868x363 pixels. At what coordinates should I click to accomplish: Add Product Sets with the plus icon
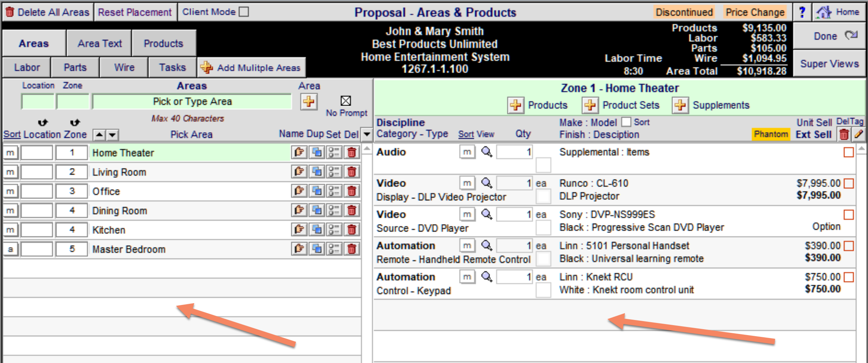click(590, 105)
